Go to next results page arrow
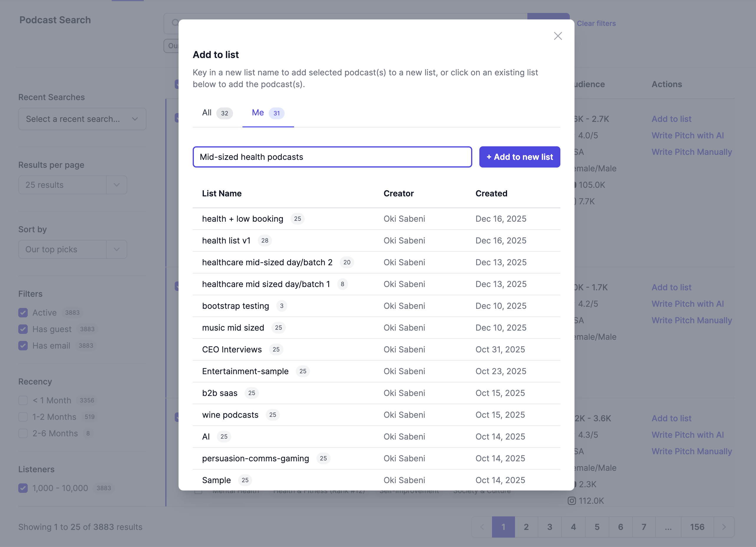 (724, 527)
